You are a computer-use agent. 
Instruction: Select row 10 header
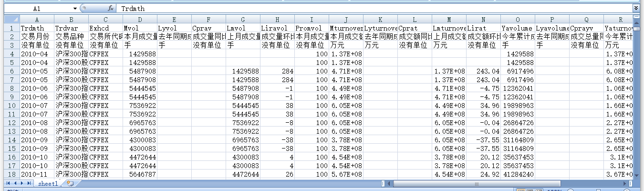coord(11,106)
